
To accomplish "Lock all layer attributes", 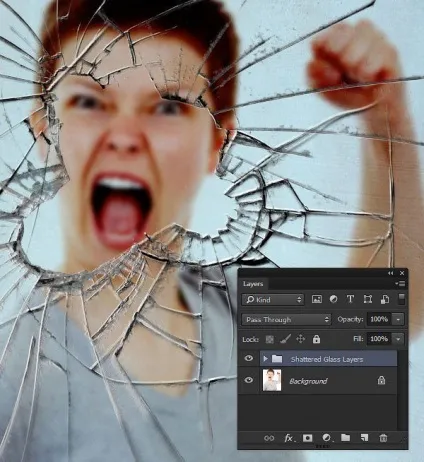I will coord(316,339).
